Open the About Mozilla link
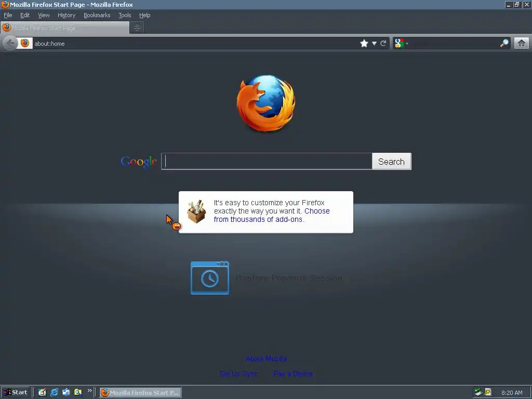The height and width of the screenshot is (399, 532). (266, 358)
